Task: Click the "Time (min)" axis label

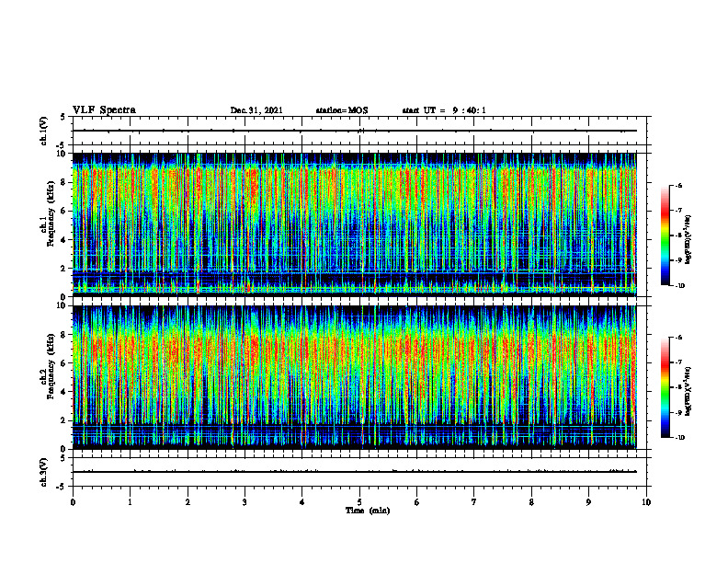Action: (368, 511)
